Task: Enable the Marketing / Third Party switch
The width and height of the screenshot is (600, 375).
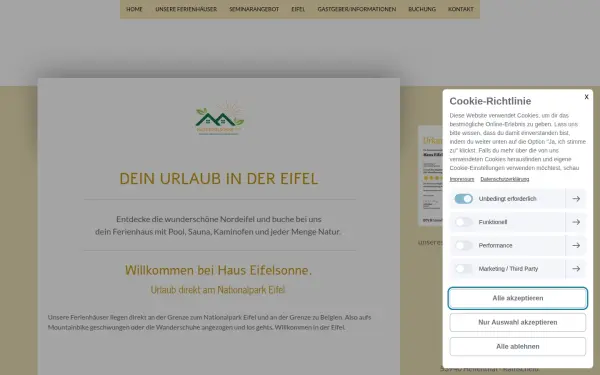Action: tap(463, 269)
